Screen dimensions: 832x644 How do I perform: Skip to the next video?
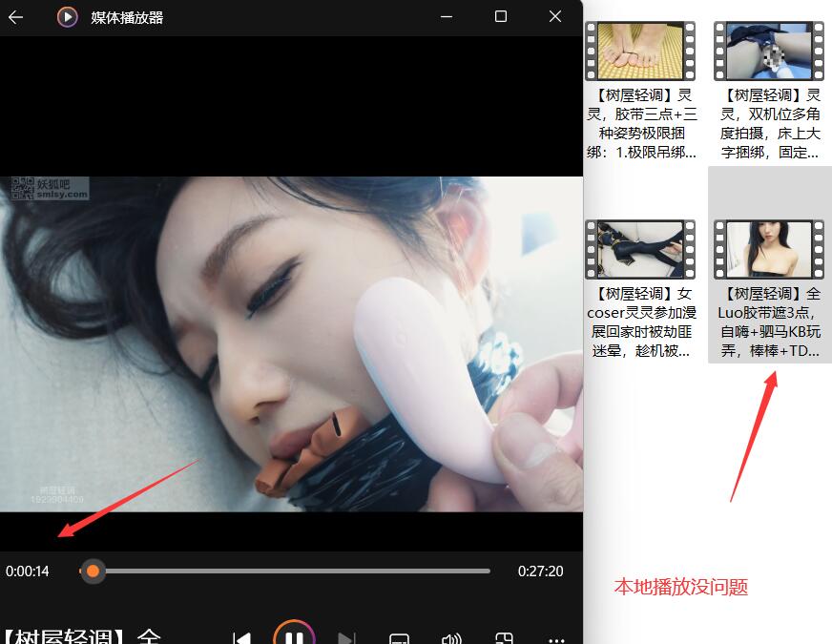pyautogui.click(x=346, y=635)
